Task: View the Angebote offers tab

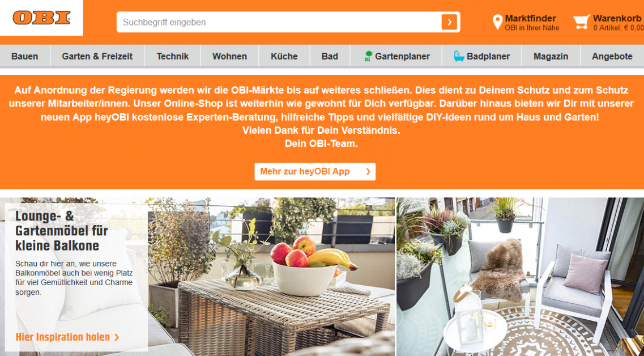Action: click(612, 56)
